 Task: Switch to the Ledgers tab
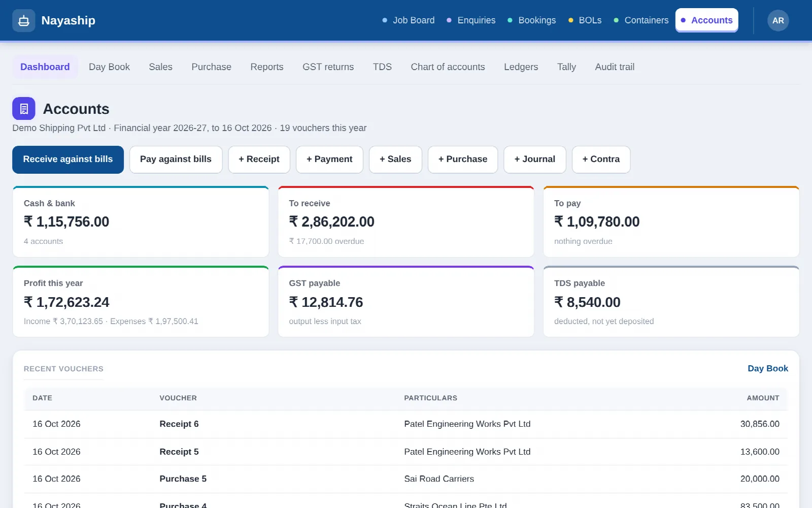pos(521,67)
